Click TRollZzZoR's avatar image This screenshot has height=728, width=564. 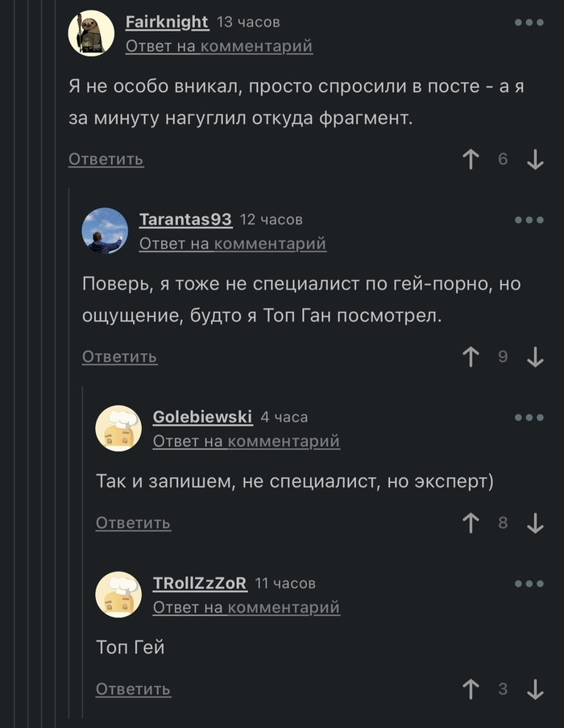pos(118,594)
